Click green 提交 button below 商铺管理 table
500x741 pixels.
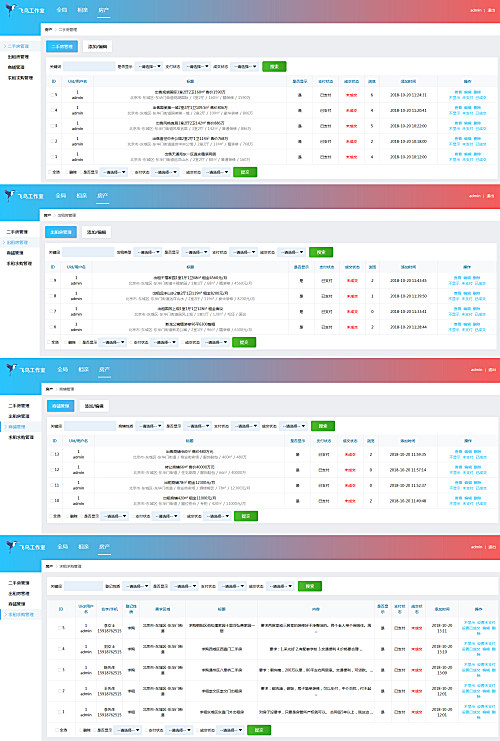246,516
